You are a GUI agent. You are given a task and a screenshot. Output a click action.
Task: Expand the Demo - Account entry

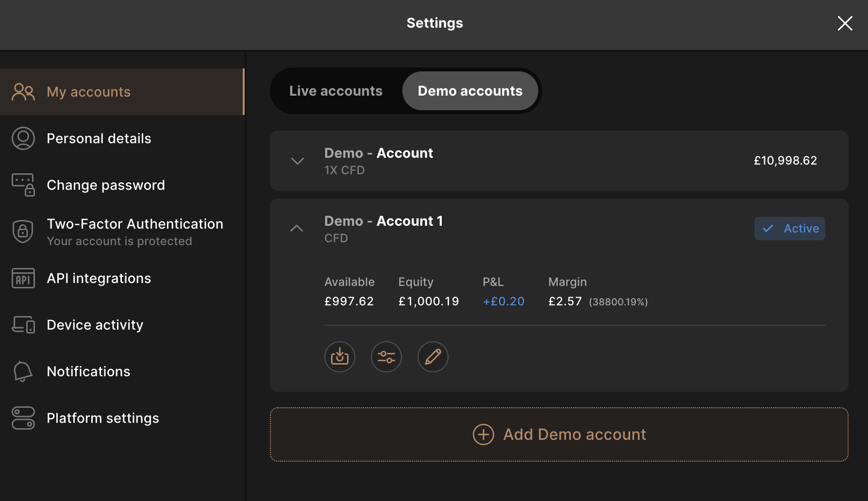(x=297, y=161)
